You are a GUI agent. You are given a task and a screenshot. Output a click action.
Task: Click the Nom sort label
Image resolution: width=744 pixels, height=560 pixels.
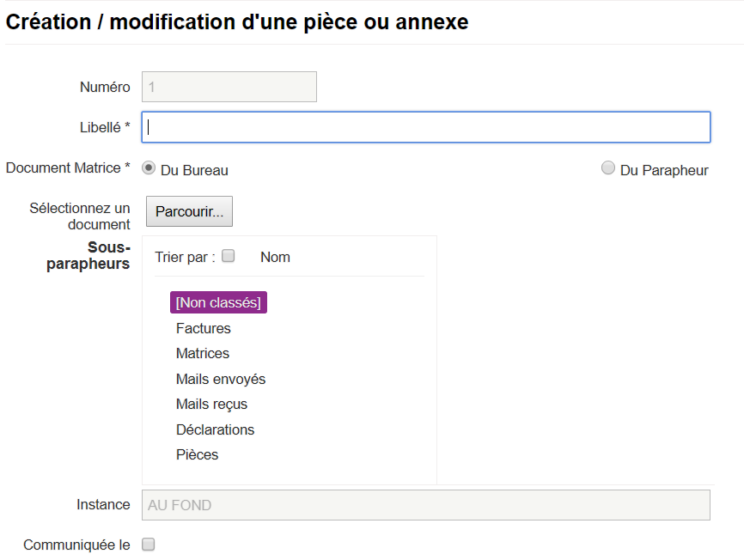tap(275, 257)
